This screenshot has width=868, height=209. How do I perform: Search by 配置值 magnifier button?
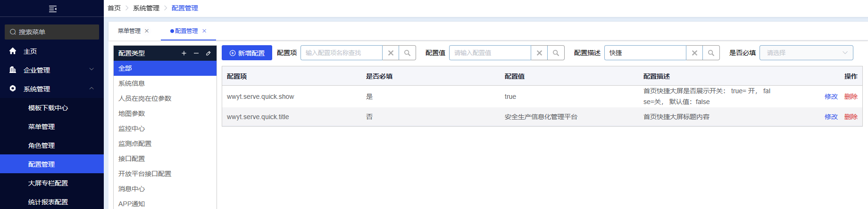tap(556, 53)
